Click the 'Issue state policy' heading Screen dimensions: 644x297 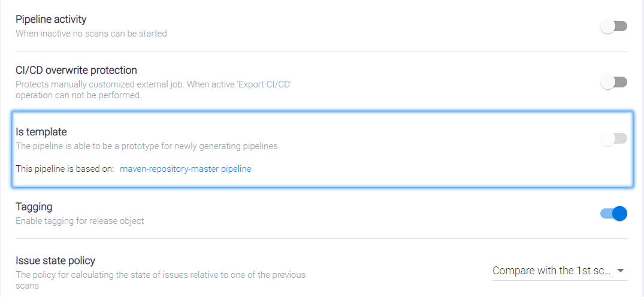pyautogui.click(x=55, y=260)
